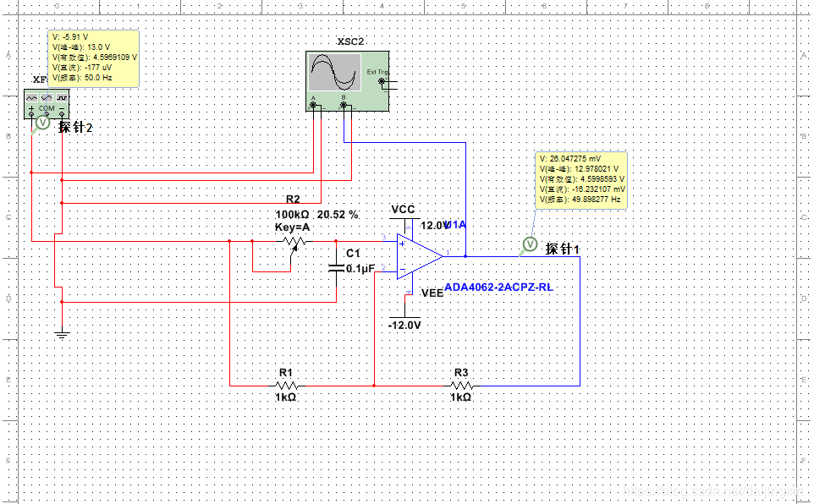Click the Key=A label

[292, 227]
